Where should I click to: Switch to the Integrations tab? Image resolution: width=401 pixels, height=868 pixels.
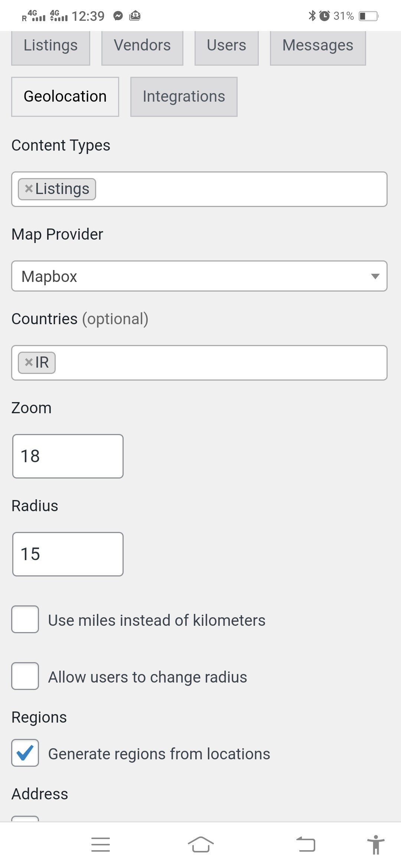click(184, 97)
